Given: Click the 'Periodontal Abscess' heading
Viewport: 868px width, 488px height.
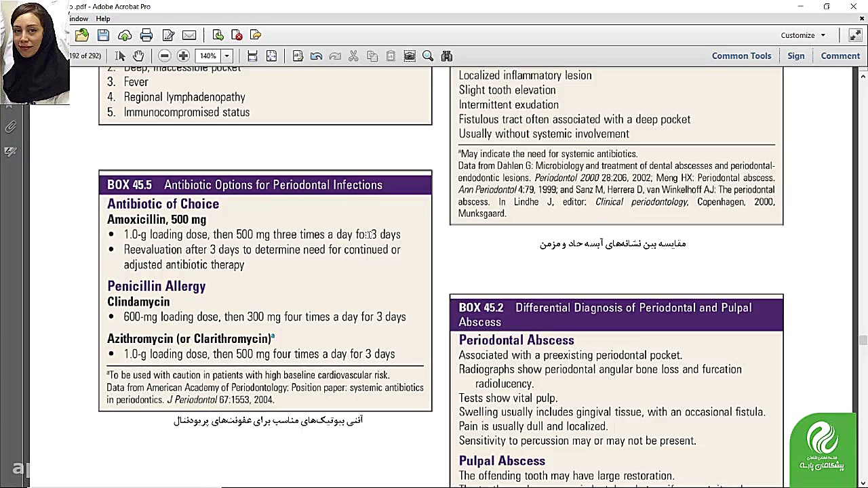Looking at the screenshot, I should (516, 340).
